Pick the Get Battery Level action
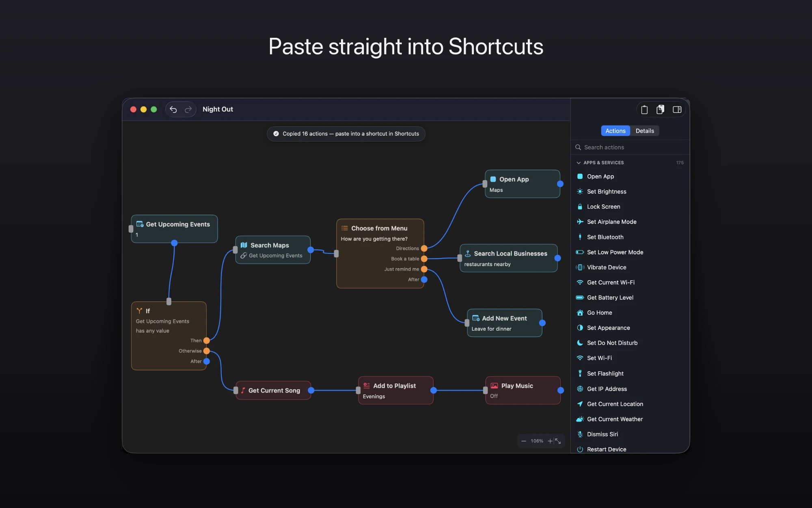812x508 pixels. tap(630, 297)
